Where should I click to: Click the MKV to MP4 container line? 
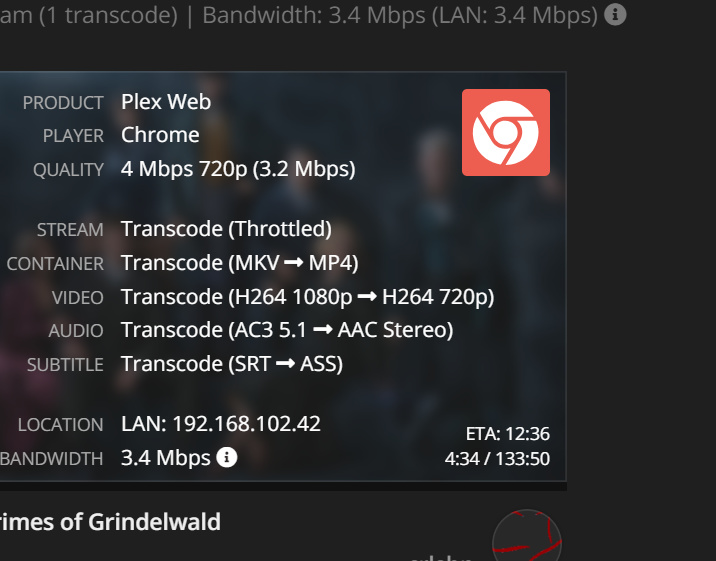tap(240, 263)
